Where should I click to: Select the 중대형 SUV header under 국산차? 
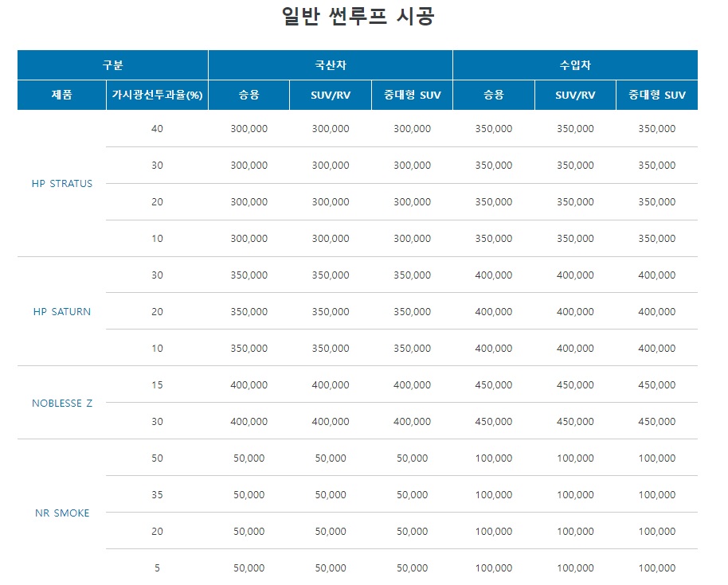coord(412,96)
